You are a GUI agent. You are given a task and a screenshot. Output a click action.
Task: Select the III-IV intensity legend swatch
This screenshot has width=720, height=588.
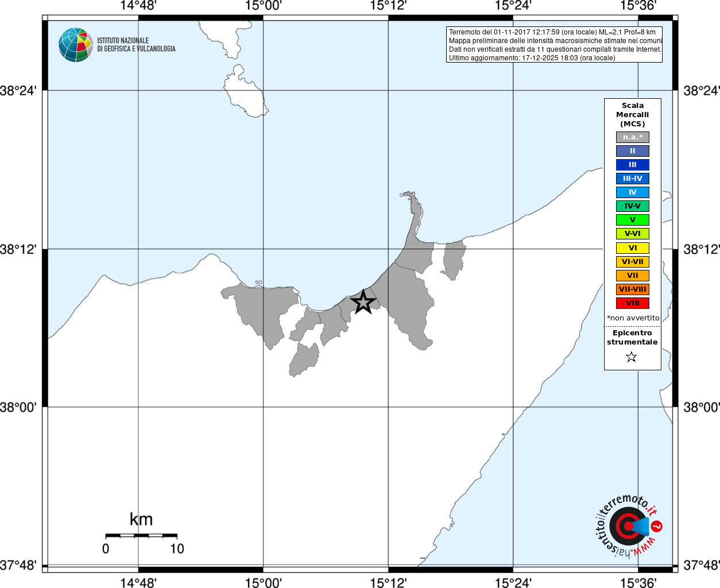[x=633, y=179]
